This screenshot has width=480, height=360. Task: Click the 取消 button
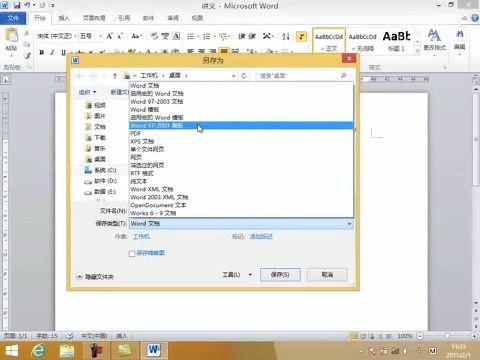(x=327, y=275)
